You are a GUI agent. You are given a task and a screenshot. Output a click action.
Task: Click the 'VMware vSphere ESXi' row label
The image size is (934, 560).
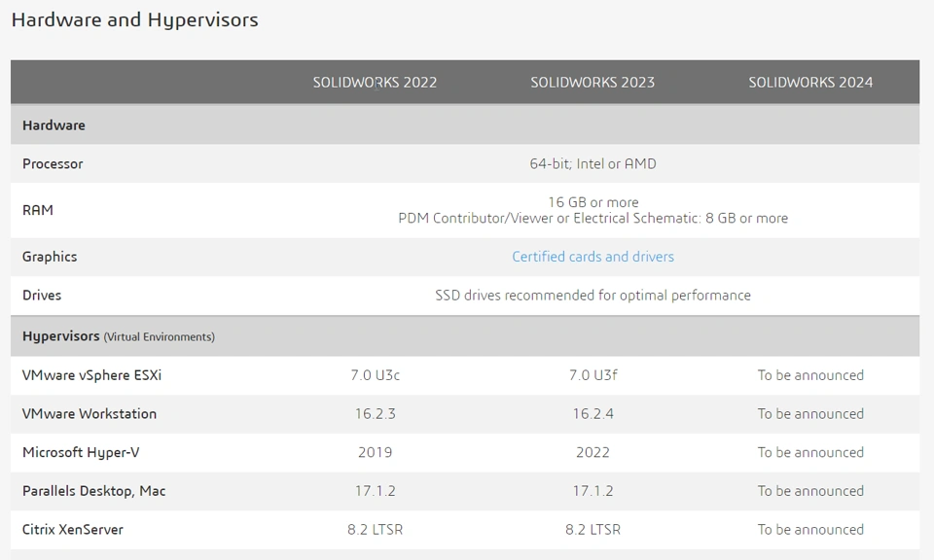pos(91,375)
